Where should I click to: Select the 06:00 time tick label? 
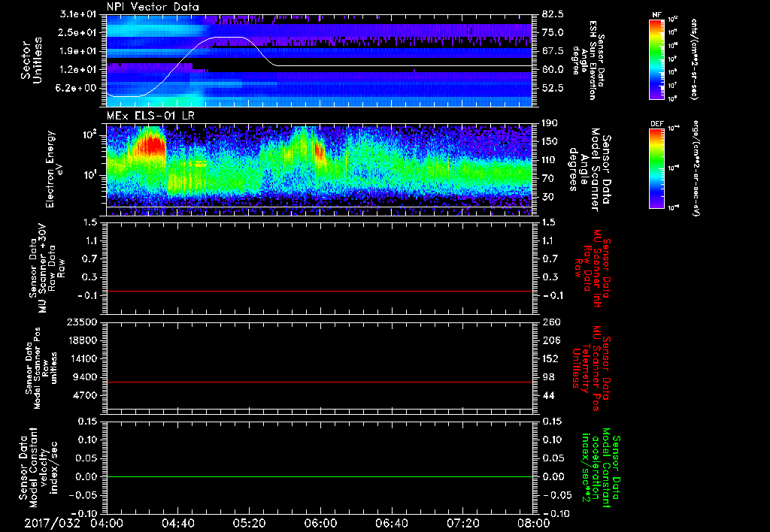[321, 522]
